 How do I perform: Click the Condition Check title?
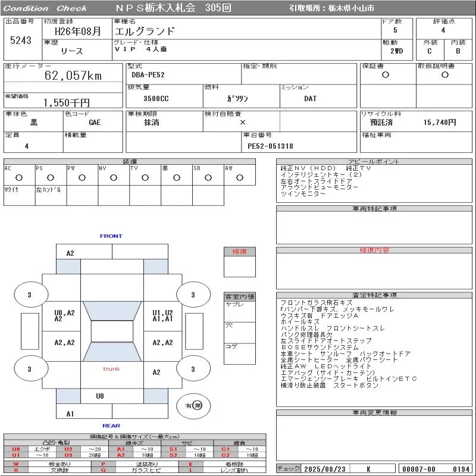[45, 8]
